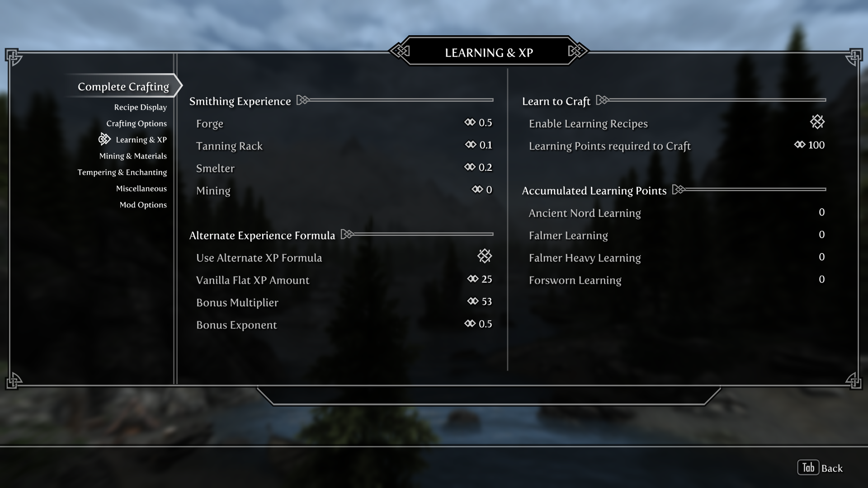Expand the Crafting Options submenu

pos(137,123)
